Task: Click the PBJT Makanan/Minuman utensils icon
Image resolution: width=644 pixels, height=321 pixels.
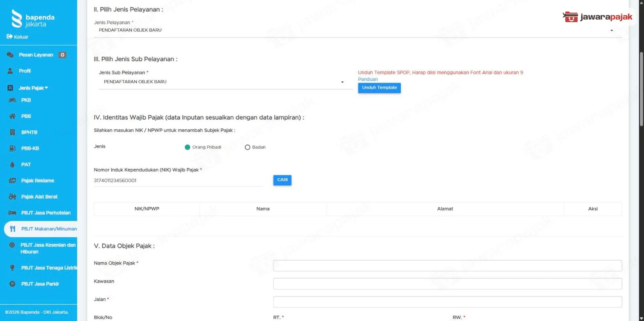Action: point(12,229)
